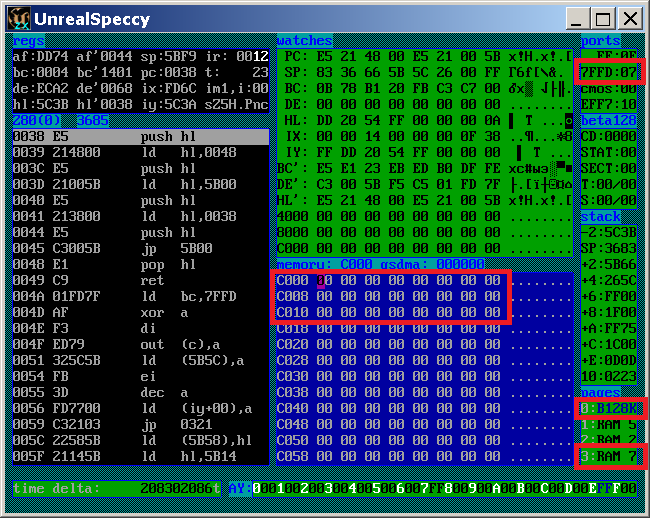This screenshot has height=518, width=650.
Task: Click port value 7FFD:07
Action: click(609, 73)
